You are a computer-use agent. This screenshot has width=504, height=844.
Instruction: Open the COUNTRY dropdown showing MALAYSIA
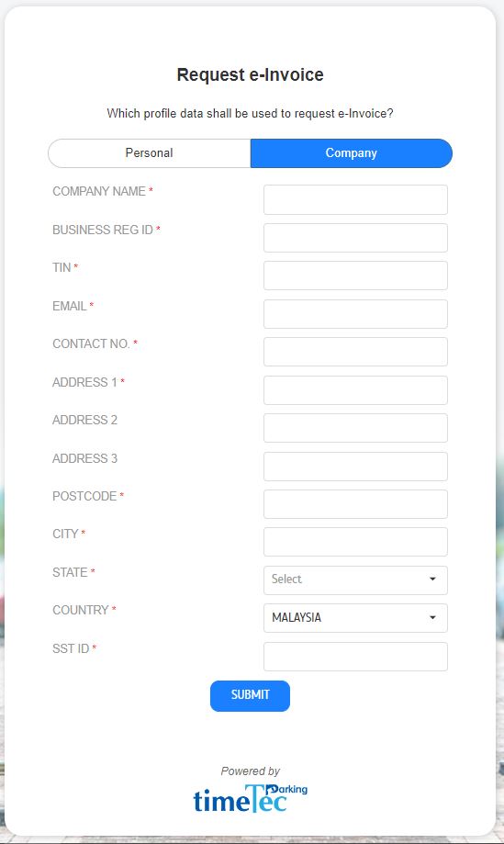355,618
